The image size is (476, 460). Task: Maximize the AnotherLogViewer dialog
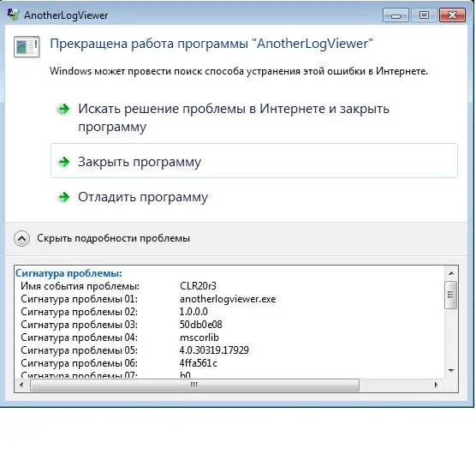424,15
